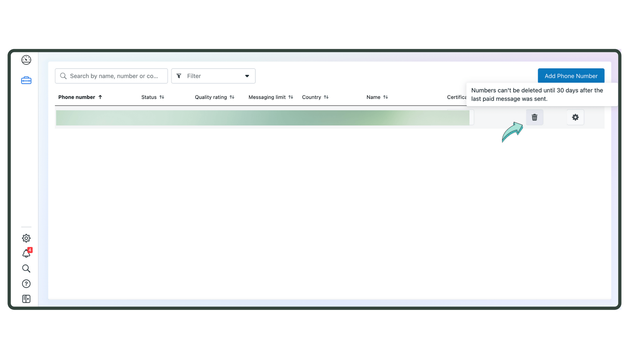
Task: Click the sidebar panel toggle icon at bottom
Action: [26, 299]
